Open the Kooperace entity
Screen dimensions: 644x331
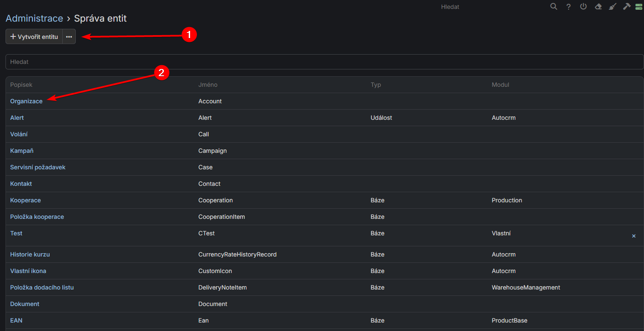25,200
